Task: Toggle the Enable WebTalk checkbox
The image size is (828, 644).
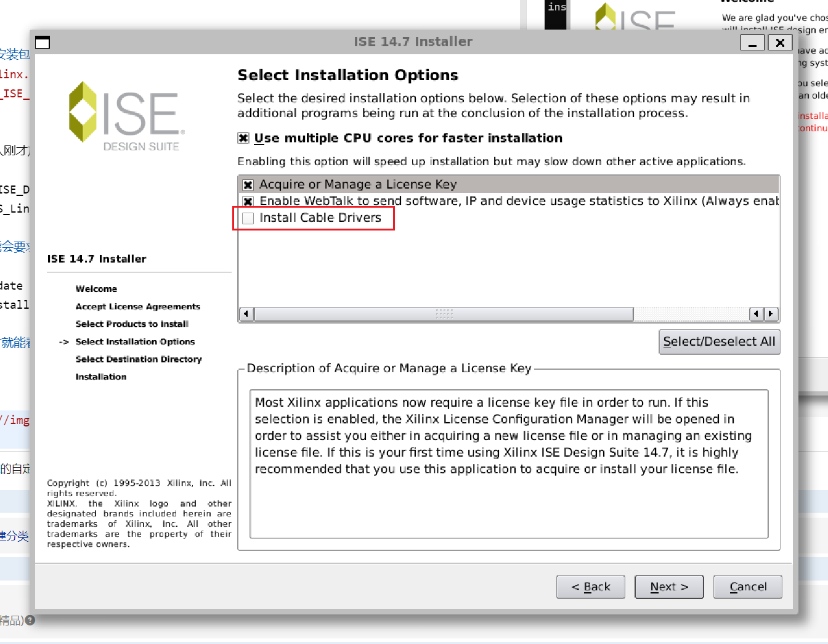Action: pos(248,202)
